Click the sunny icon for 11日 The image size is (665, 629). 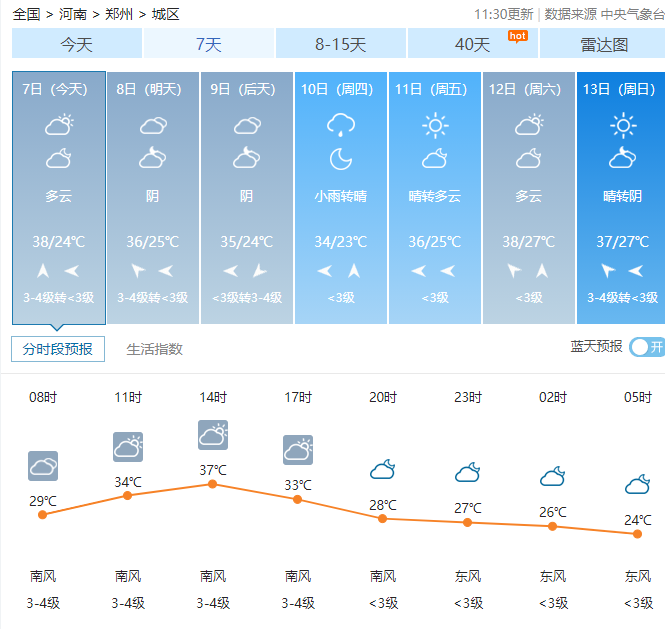coord(435,126)
